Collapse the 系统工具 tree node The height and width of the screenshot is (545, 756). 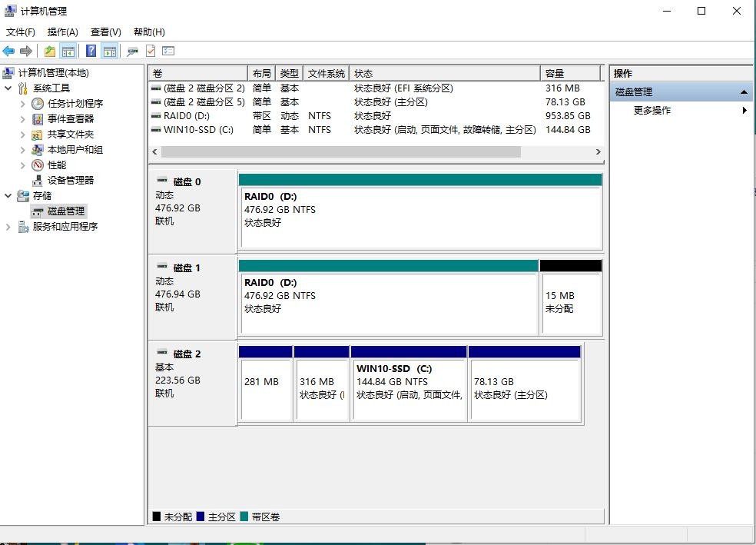click(x=8, y=88)
